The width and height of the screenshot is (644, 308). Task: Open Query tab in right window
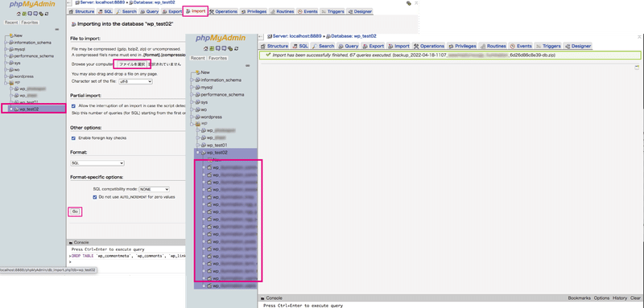[x=349, y=46]
